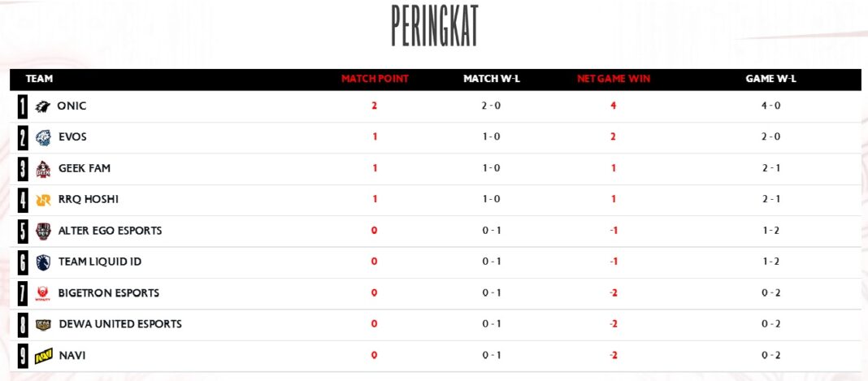Image resolution: width=868 pixels, height=381 pixels.
Task: Sort by NET GAME WIN header
Action: point(614,79)
